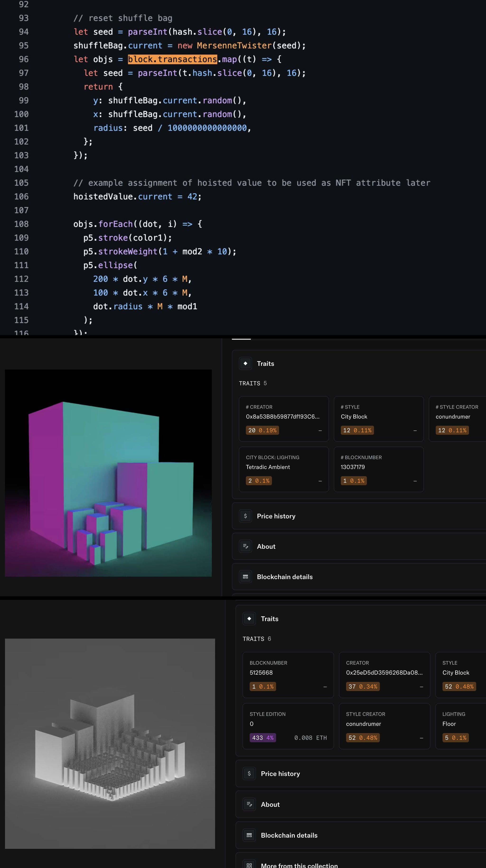This screenshot has height=868, width=486.
Task: Click the TRAITS 6 count label
Action: pyautogui.click(x=257, y=639)
